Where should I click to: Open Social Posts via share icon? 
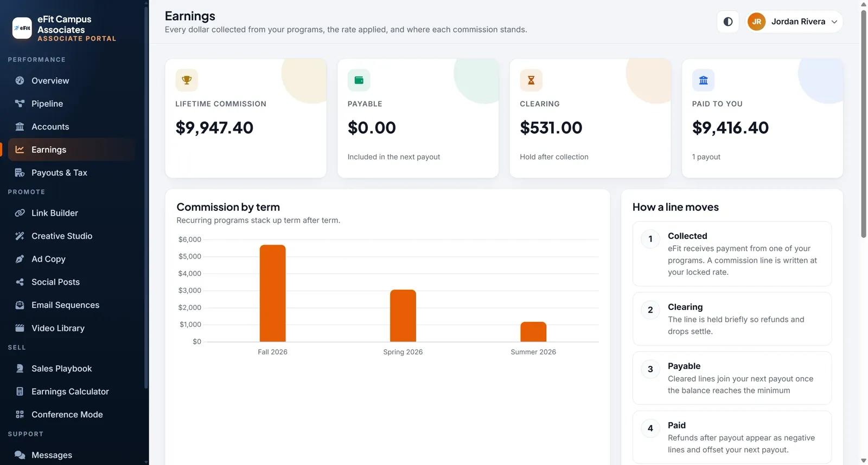coord(20,282)
